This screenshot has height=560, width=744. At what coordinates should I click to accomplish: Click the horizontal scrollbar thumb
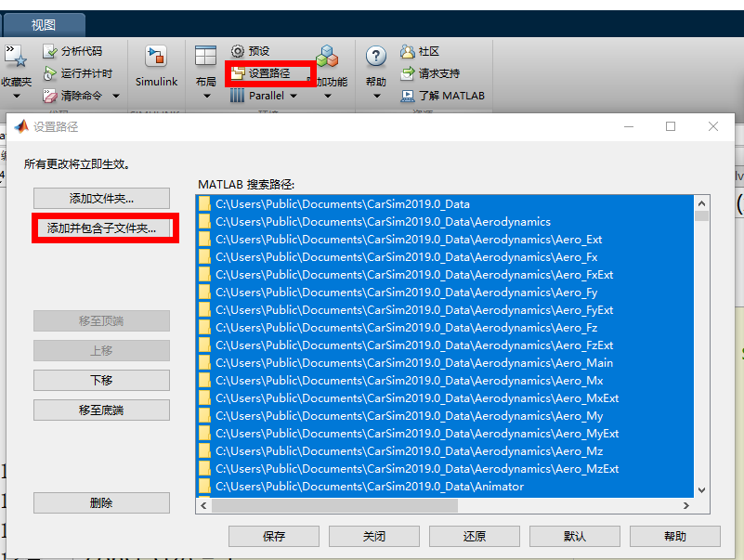tap(334, 506)
